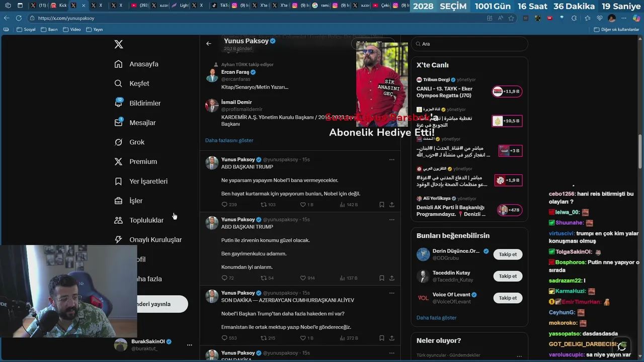Share the Nobel'i bana vermeyecekler tweet

[x=392, y=205]
